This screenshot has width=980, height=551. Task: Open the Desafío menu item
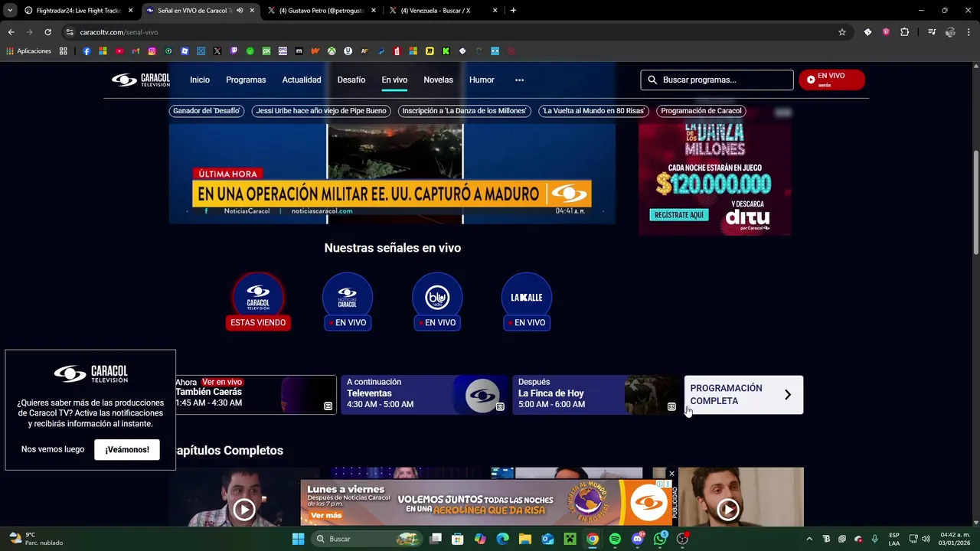coord(351,80)
